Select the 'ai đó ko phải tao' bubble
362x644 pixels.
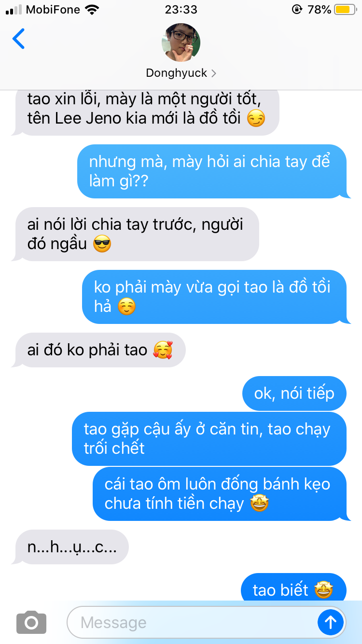pos(99,350)
